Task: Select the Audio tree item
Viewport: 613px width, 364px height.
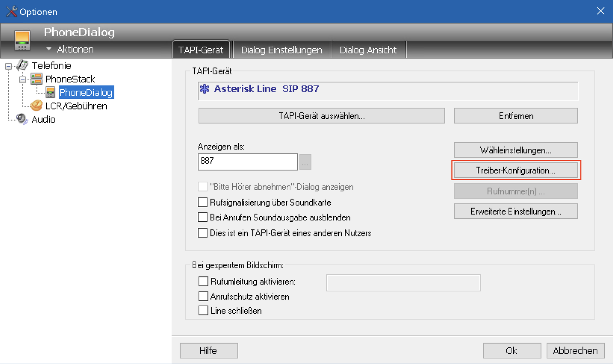Action: [x=43, y=119]
